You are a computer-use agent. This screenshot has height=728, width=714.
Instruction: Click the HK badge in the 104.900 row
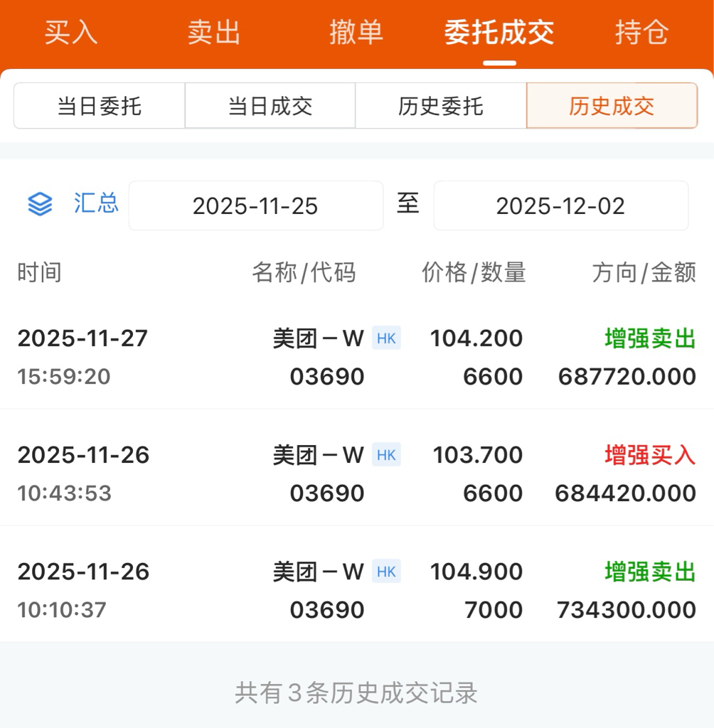(386, 571)
